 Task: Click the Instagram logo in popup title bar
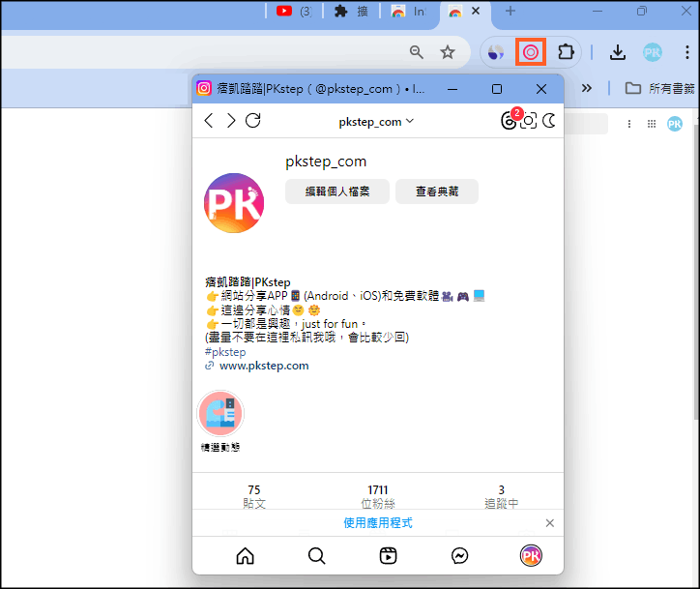click(x=204, y=88)
